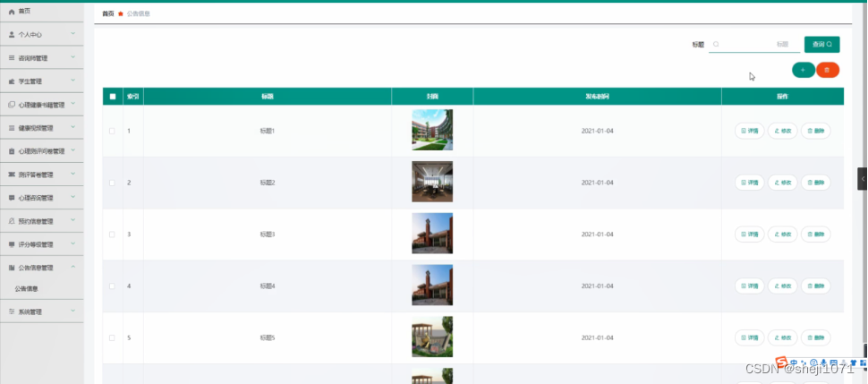Click the title cell 标题5
Screen dimensions: 868x384
click(x=268, y=337)
